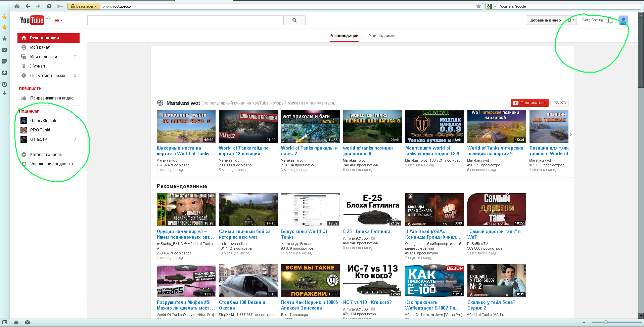This screenshot has width=644, height=327.
Task: Toggle panel icon in status bar left corner
Action: tap(5, 322)
